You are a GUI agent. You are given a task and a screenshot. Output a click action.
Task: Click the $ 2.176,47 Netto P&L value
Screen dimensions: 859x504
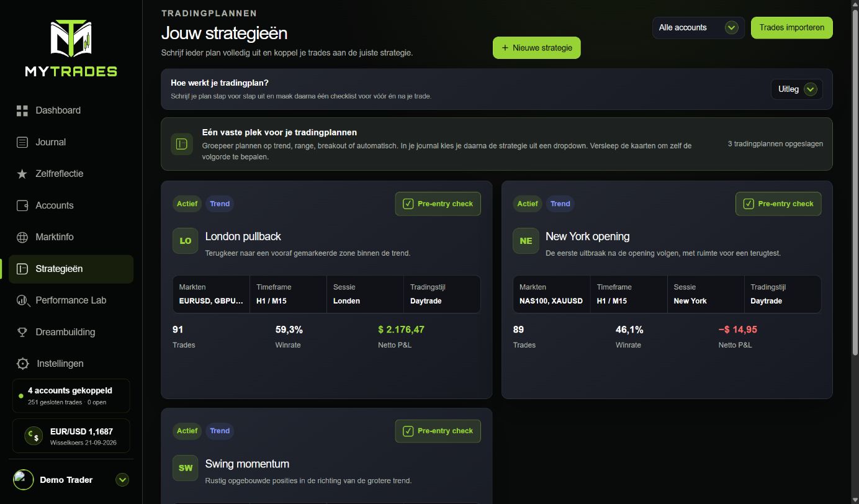point(401,330)
